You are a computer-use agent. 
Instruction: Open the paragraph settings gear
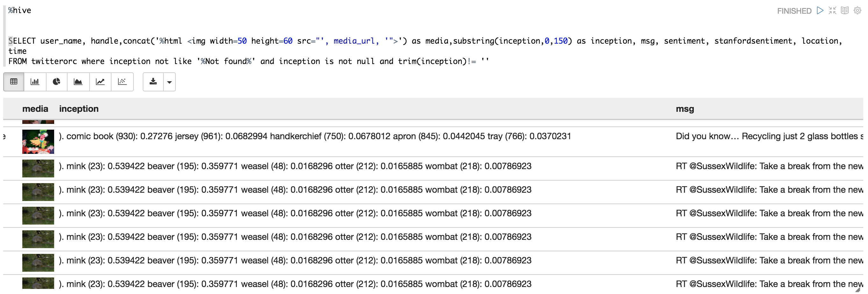click(x=857, y=11)
